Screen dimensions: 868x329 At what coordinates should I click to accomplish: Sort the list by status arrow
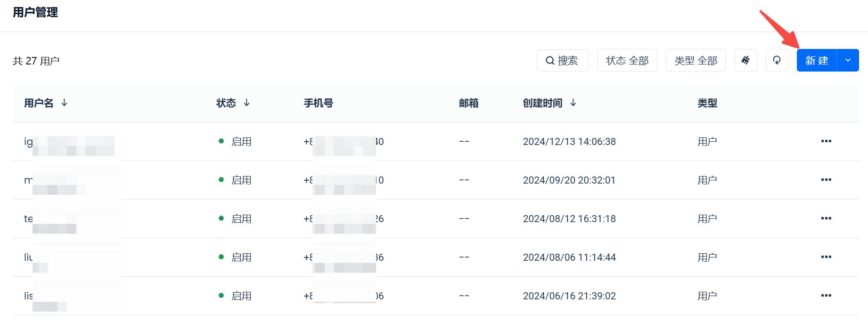pos(246,103)
